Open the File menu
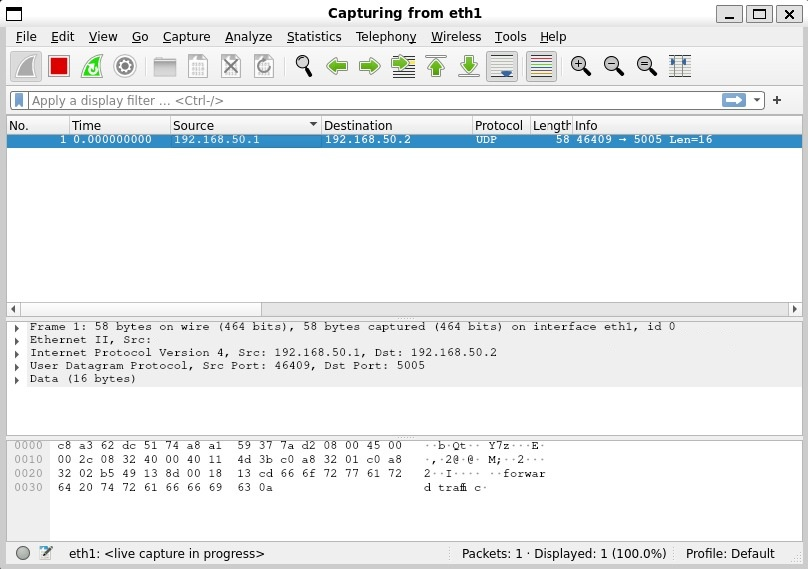The height and width of the screenshot is (569, 808). pyautogui.click(x=26, y=37)
